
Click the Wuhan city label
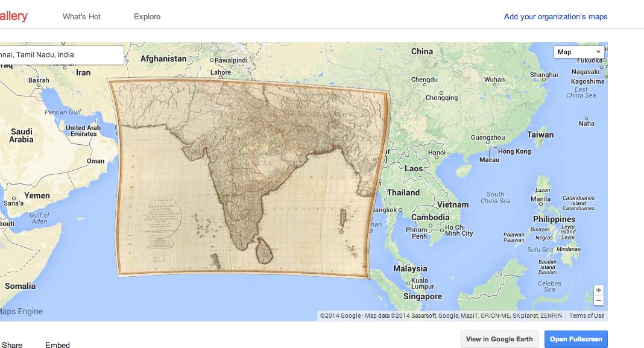click(x=494, y=79)
